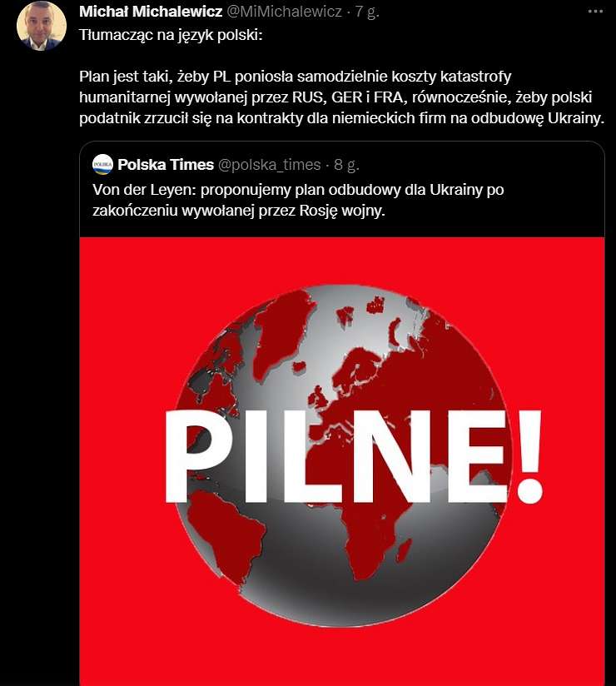
Task: Select the tweet paragraph starting 'Plan jest taki'
Action: (x=341, y=97)
